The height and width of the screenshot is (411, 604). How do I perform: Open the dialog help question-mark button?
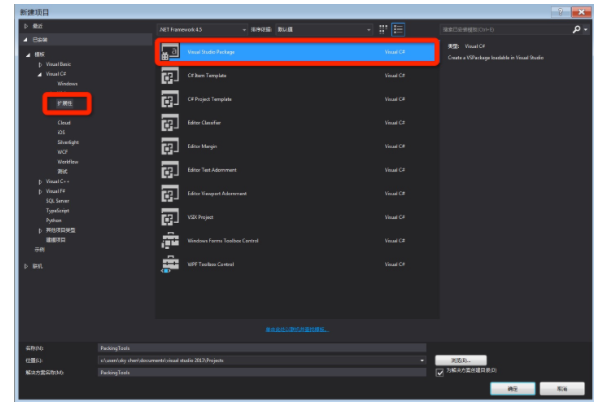click(560, 12)
